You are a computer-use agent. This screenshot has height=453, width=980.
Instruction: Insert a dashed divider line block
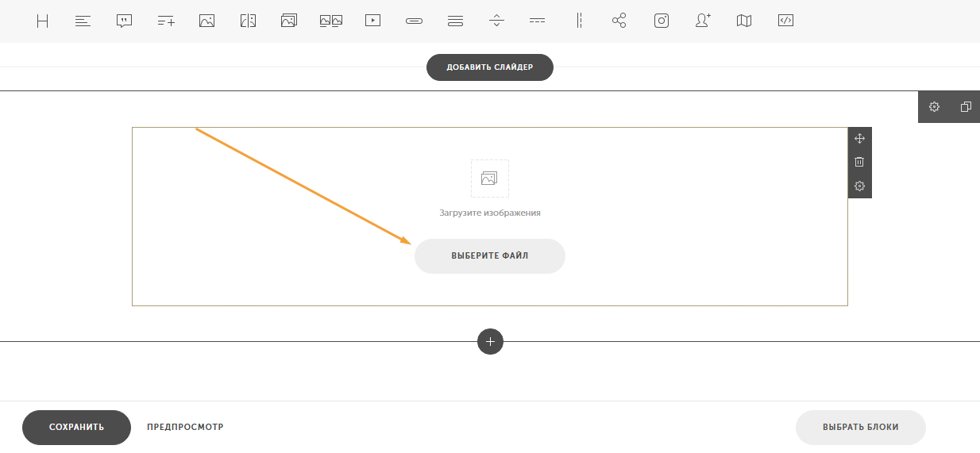pos(538,21)
